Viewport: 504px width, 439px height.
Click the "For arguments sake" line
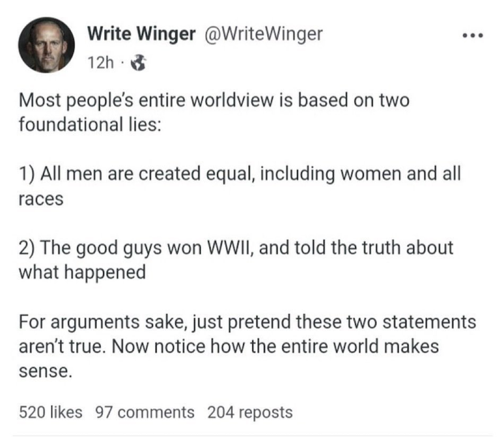(x=247, y=321)
